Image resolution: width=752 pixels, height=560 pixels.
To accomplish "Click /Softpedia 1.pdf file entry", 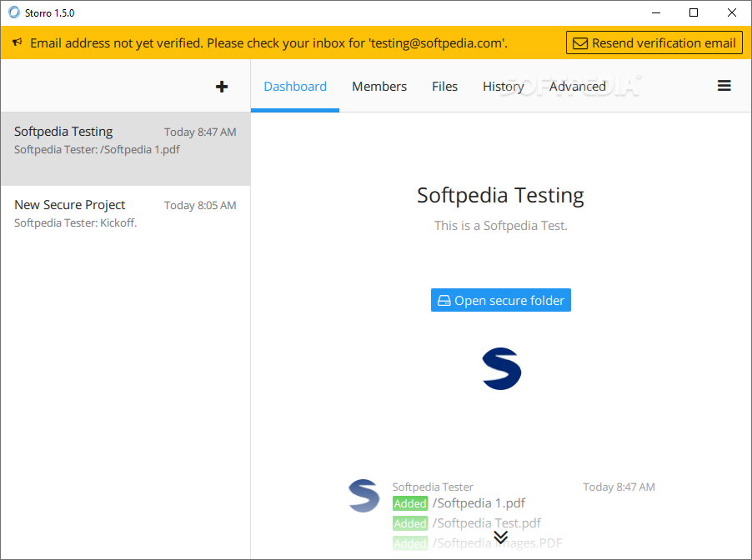I will tap(479, 503).
